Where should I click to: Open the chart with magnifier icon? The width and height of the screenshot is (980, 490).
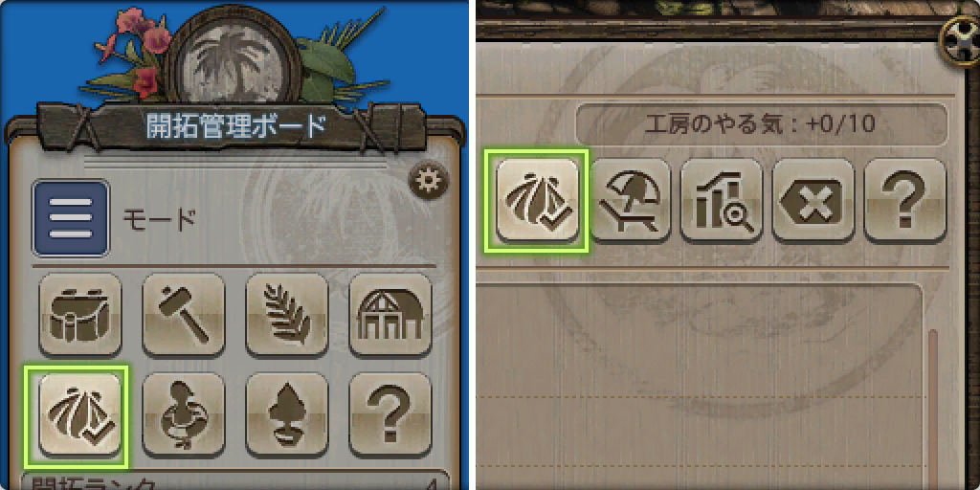tap(722, 200)
